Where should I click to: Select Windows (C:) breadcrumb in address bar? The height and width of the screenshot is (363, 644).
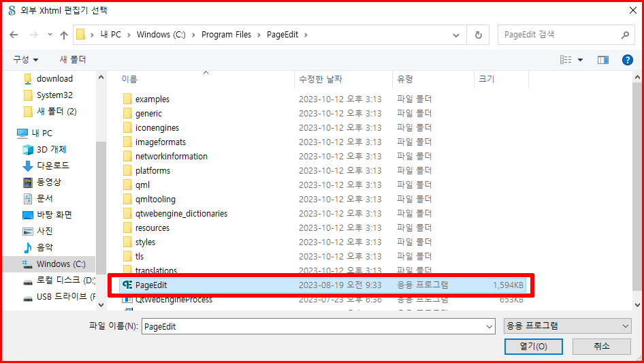(x=161, y=35)
